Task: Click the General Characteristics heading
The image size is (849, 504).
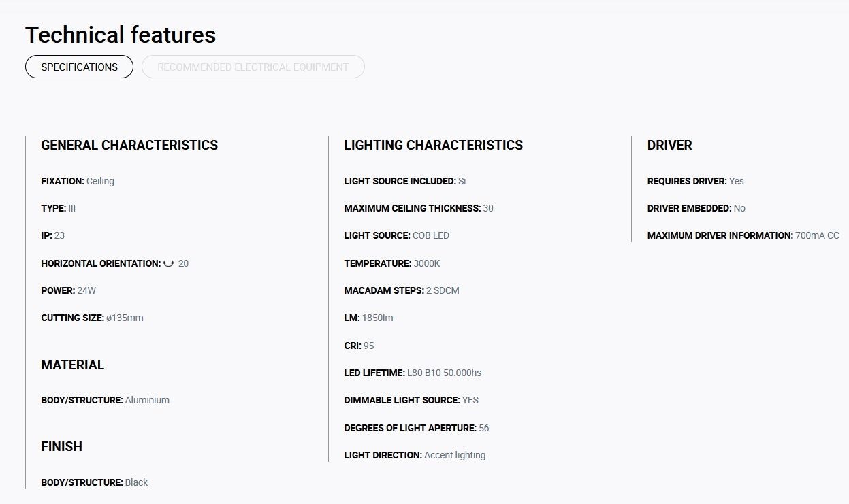Action: [129, 145]
